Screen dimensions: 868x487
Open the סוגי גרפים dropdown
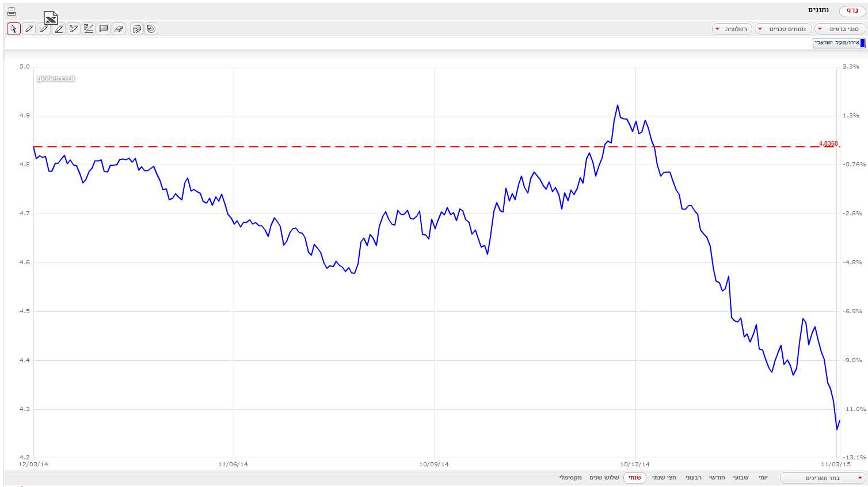click(x=840, y=29)
